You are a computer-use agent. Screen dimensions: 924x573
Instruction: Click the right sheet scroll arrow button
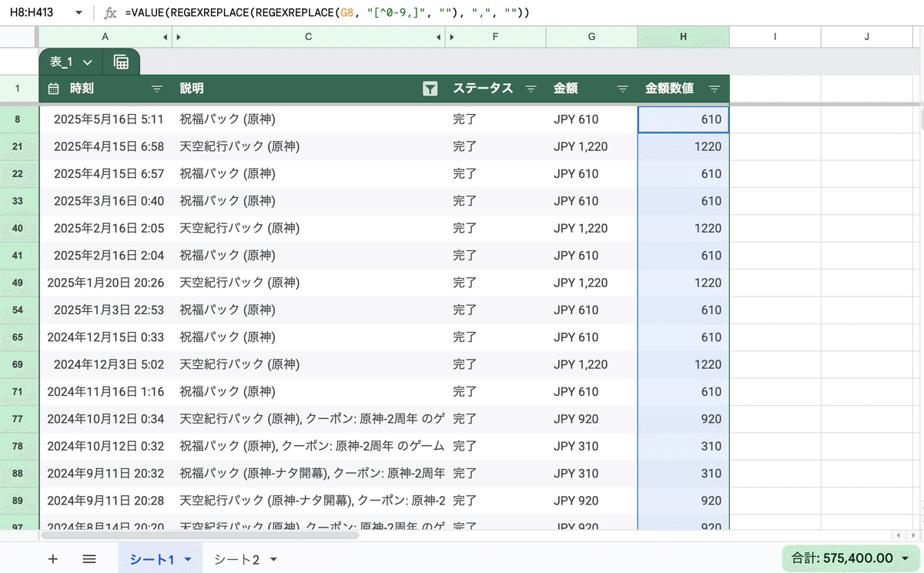(x=913, y=535)
